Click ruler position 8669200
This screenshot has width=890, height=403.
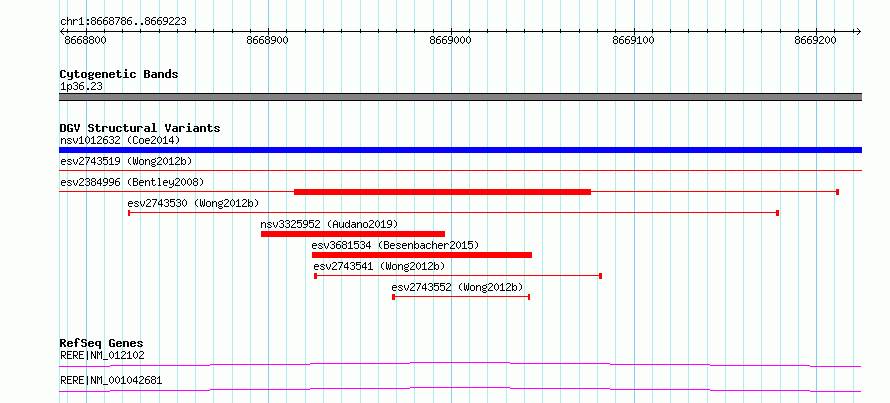point(816,40)
